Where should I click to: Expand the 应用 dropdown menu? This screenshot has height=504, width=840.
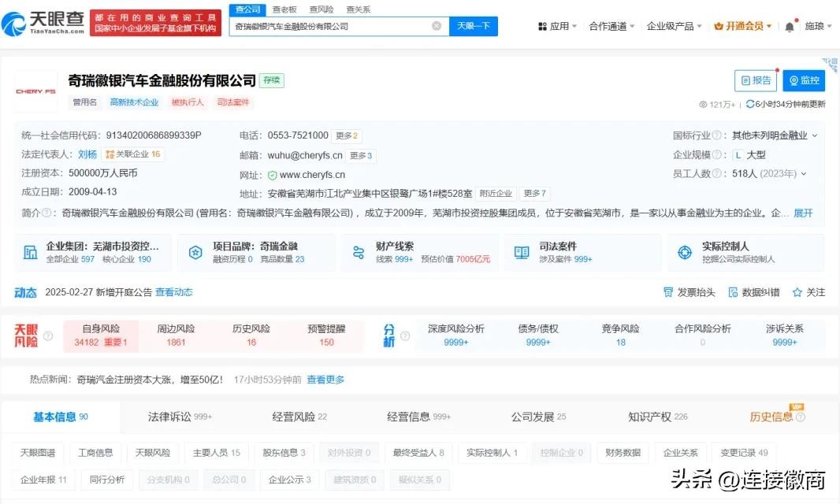coord(558,26)
